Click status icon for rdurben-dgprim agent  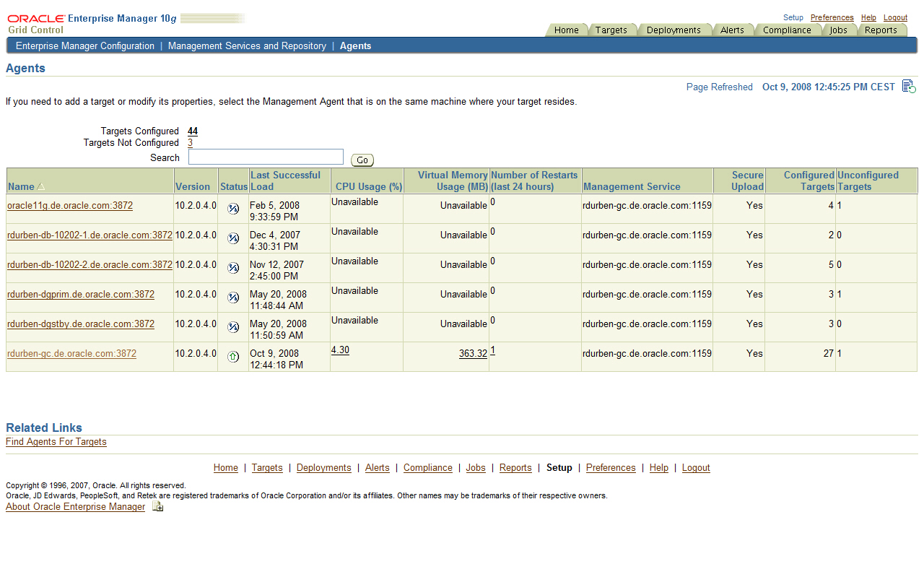pos(233,298)
